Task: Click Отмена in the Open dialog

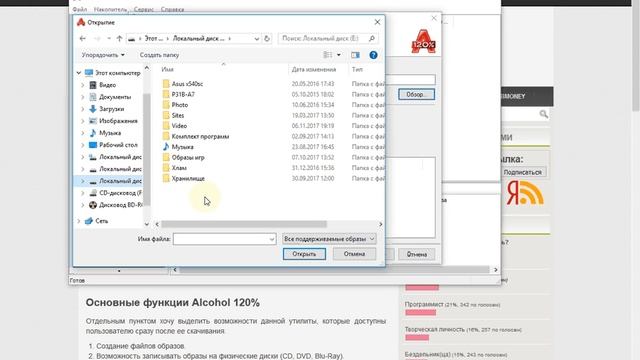Action: coord(354,254)
